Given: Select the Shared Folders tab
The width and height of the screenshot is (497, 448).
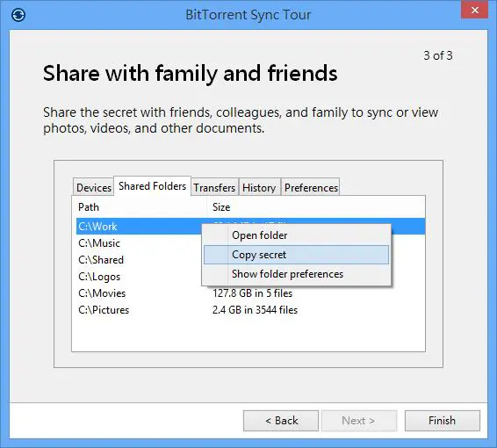Looking at the screenshot, I should coord(153,186).
